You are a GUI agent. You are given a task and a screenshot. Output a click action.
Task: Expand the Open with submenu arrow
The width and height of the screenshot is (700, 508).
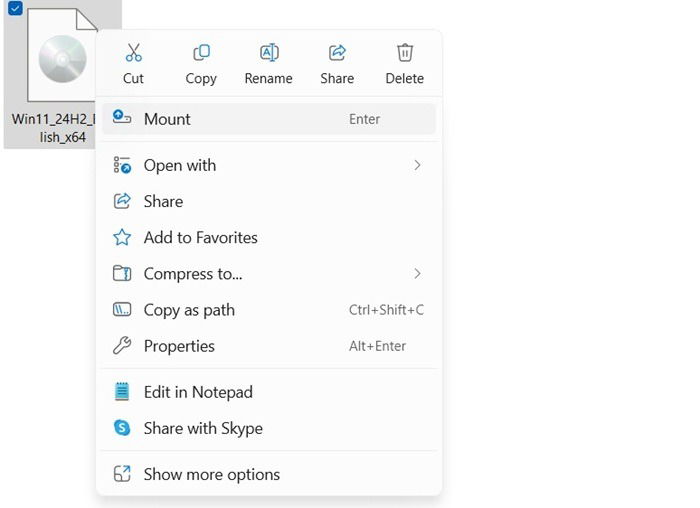coord(417,165)
